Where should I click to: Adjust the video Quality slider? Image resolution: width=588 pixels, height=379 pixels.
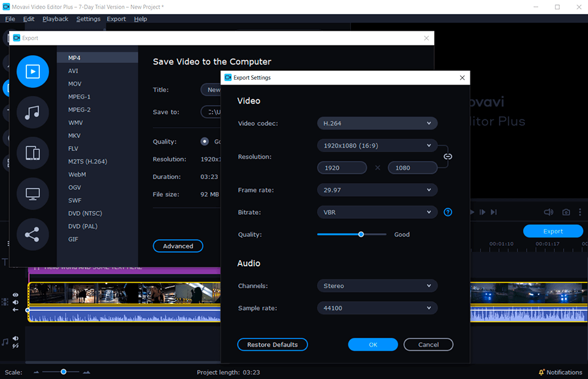point(361,234)
